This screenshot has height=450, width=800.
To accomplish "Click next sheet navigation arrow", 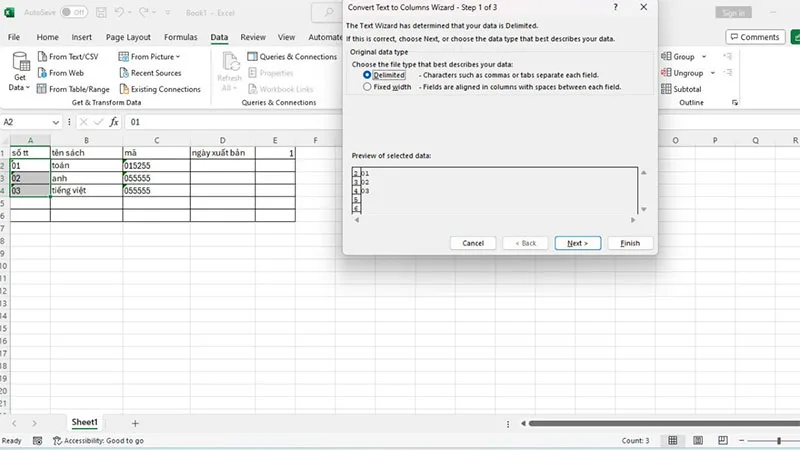I will [x=34, y=423].
